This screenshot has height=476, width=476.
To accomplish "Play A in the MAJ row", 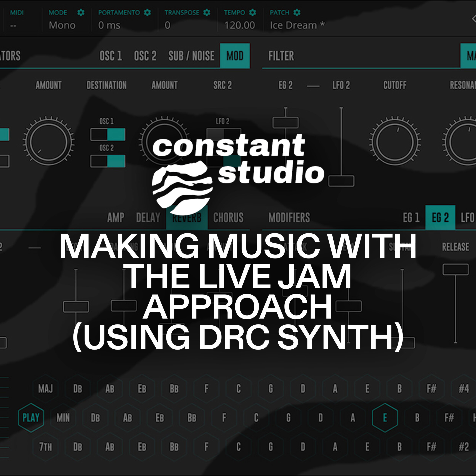I will click(335, 389).
